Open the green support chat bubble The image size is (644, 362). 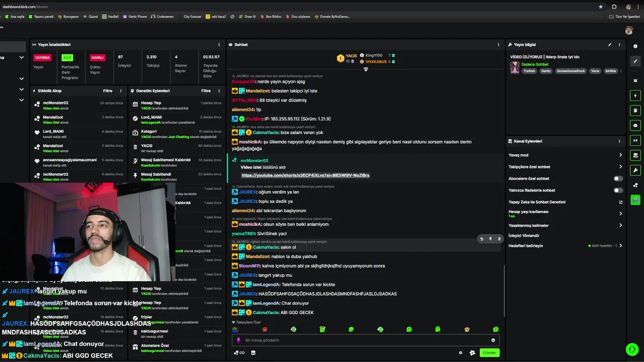(x=632, y=349)
